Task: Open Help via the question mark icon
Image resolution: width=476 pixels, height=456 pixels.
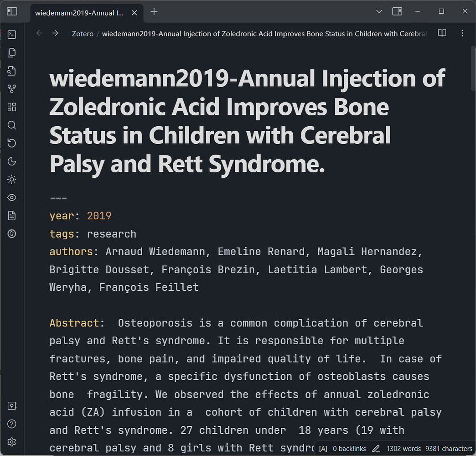Action: pos(12,424)
